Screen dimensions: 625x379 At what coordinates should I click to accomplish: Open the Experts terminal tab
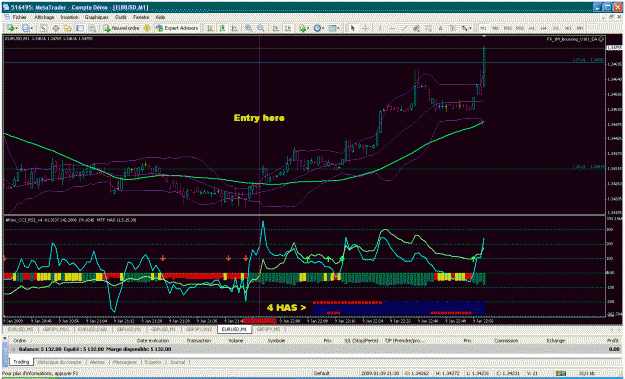(x=153, y=362)
